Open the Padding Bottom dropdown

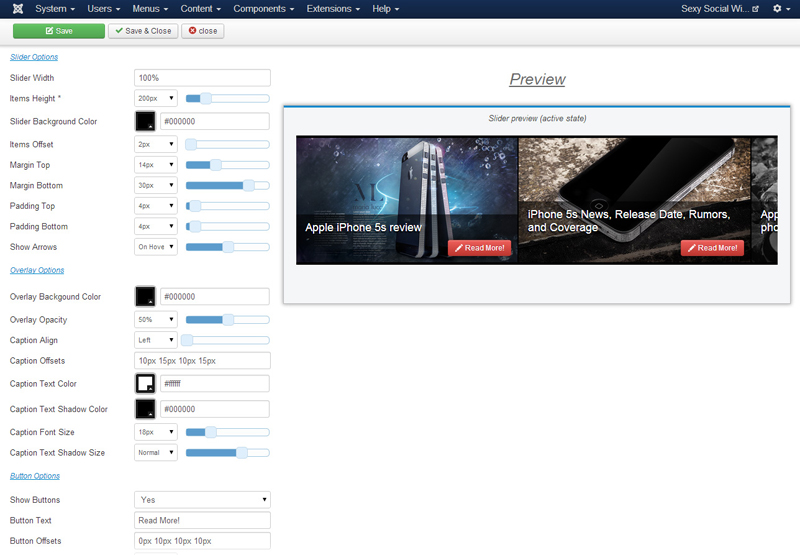(x=156, y=226)
